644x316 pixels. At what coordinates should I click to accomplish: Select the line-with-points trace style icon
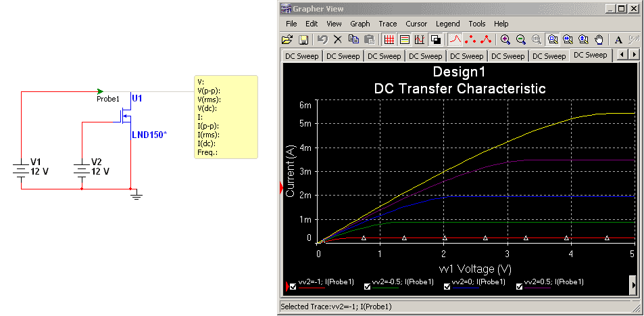[487, 39]
